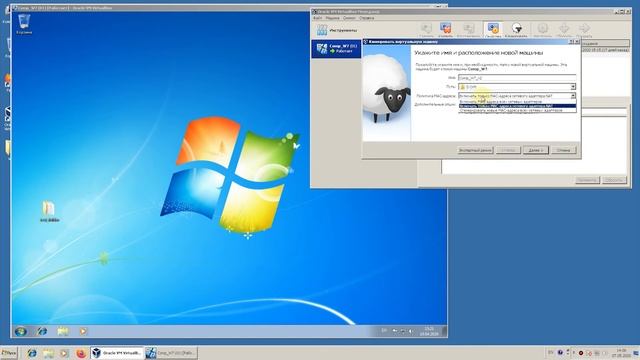The image size is (640, 360).
Task: Open Explorer folder on guest Windows 7 taskbar
Action: coord(62,331)
